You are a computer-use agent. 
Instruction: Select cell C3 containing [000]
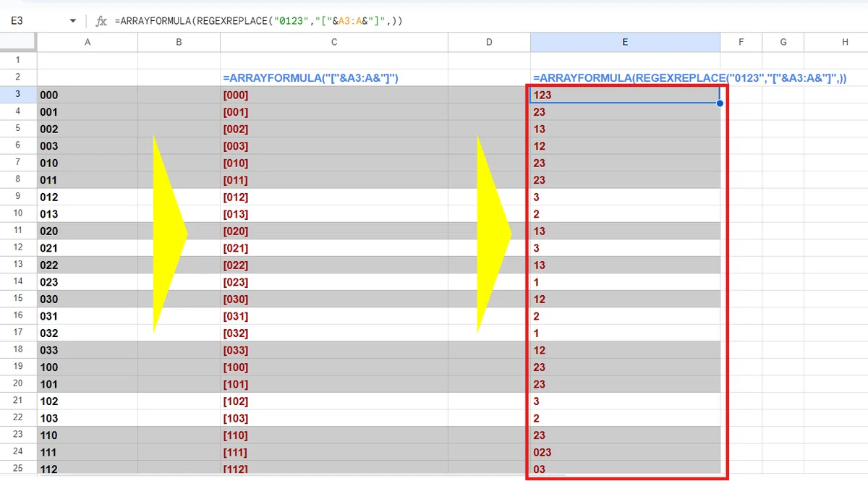[x=334, y=95]
